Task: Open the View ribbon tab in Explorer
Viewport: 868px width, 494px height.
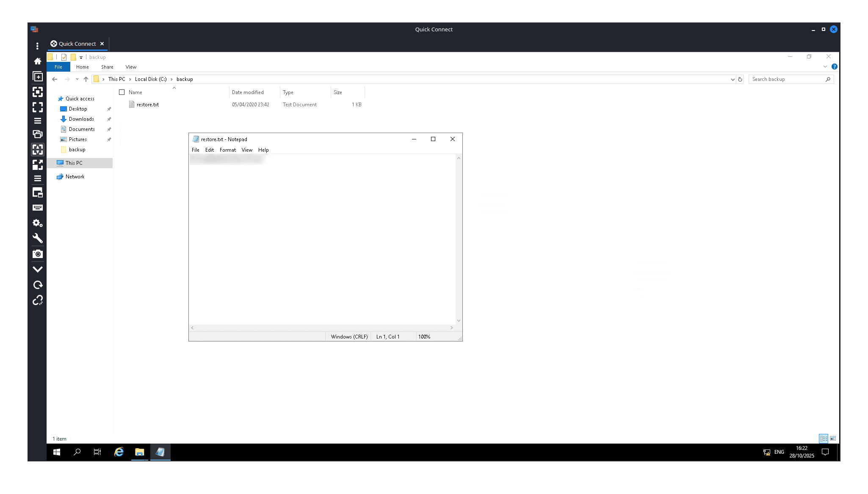Action: [131, 67]
